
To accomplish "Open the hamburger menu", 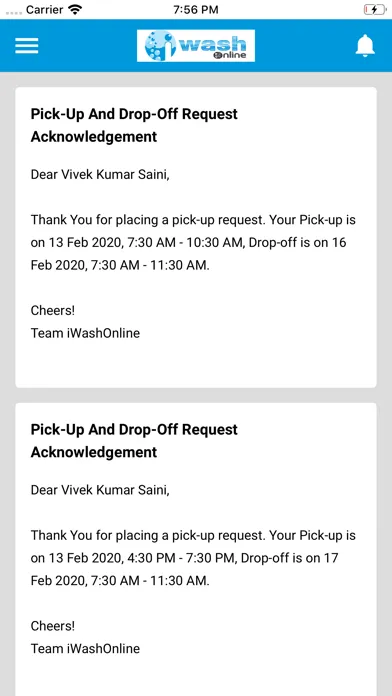I will 27,45.
